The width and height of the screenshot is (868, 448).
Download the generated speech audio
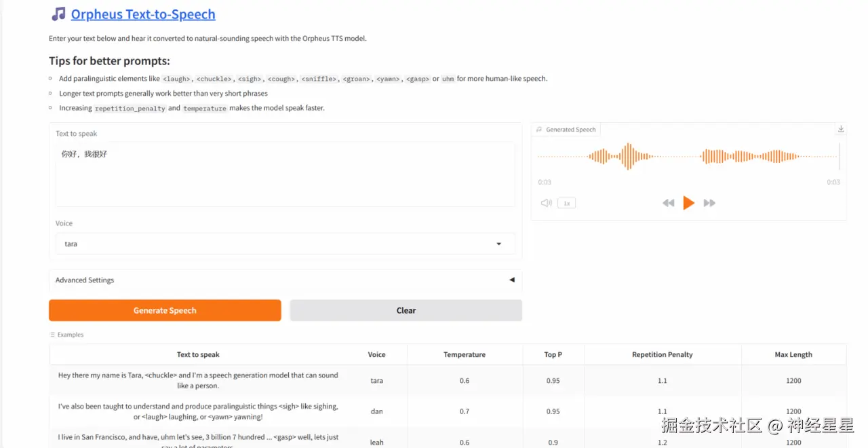(841, 129)
